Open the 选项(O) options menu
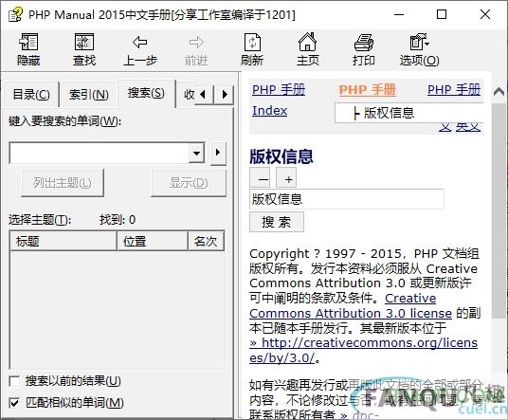 click(420, 49)
